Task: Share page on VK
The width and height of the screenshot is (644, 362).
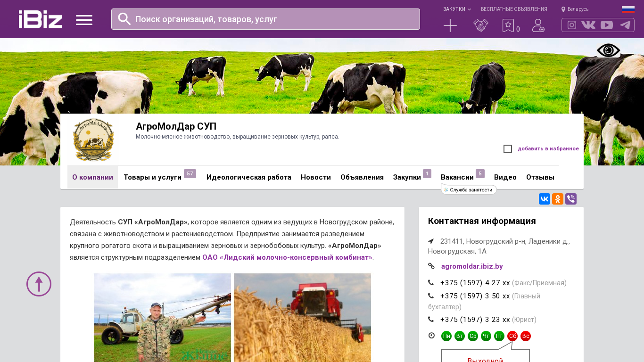Action: click(x=545, y=199)
